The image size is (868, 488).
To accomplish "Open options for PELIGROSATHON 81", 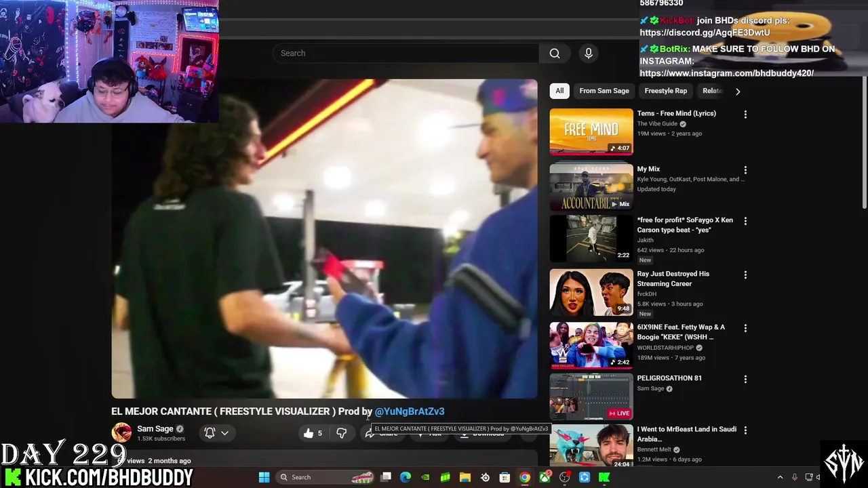I will 745,380.
